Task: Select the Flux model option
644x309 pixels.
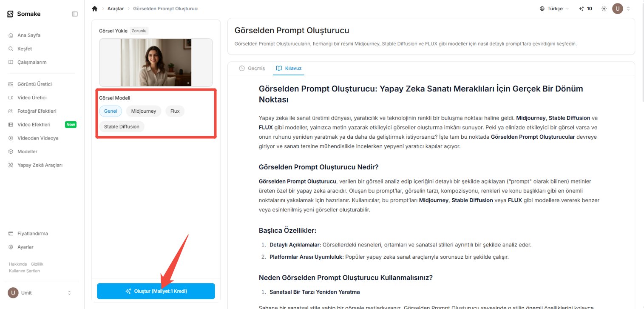Action: (175, 111)
